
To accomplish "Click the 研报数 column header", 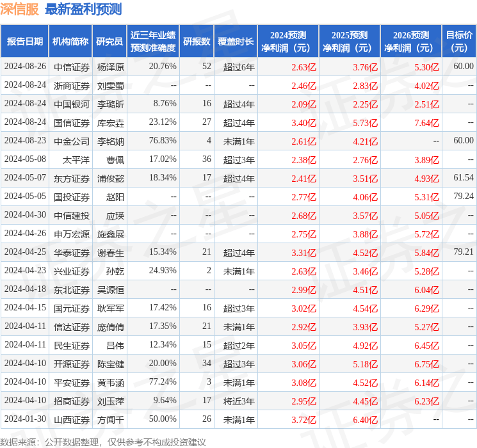I will [x=197, y=42].
